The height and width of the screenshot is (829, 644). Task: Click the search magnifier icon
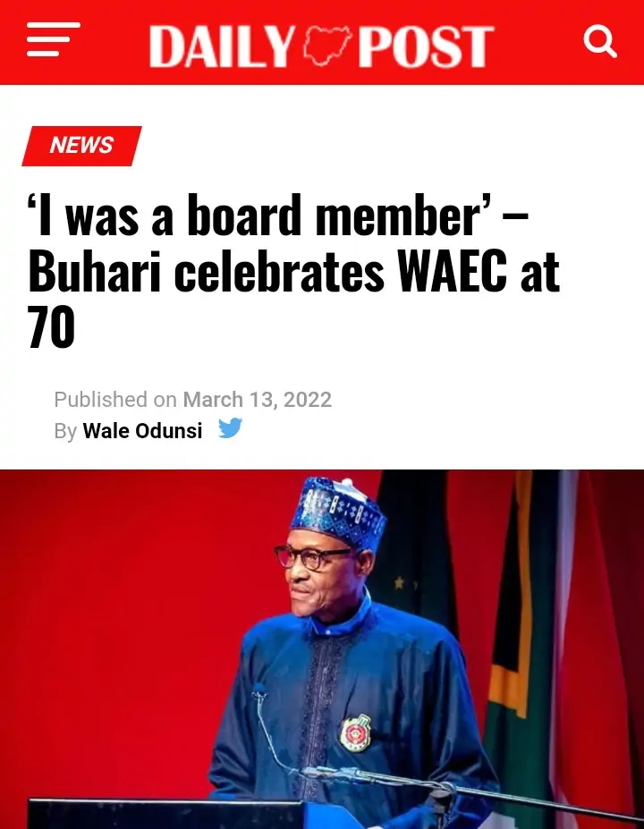point(599,41)
